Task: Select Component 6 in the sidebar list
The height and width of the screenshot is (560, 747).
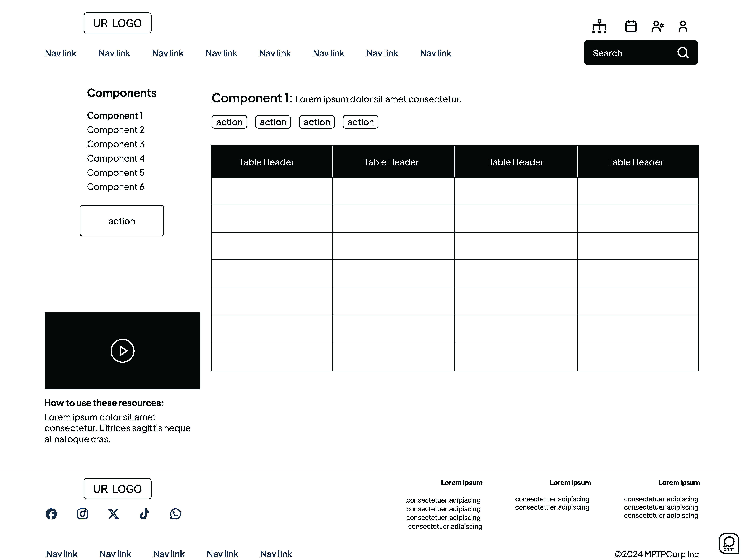Action: (x=115, y=187)
